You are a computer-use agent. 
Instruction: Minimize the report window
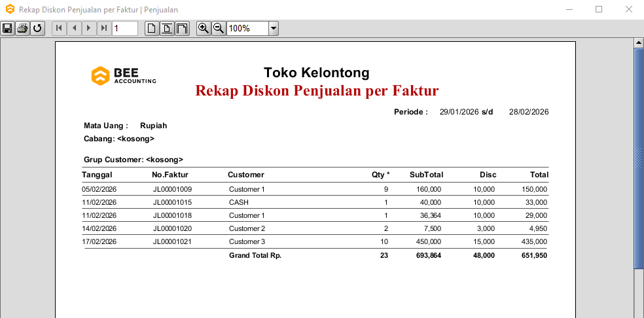tap(569, 9)
